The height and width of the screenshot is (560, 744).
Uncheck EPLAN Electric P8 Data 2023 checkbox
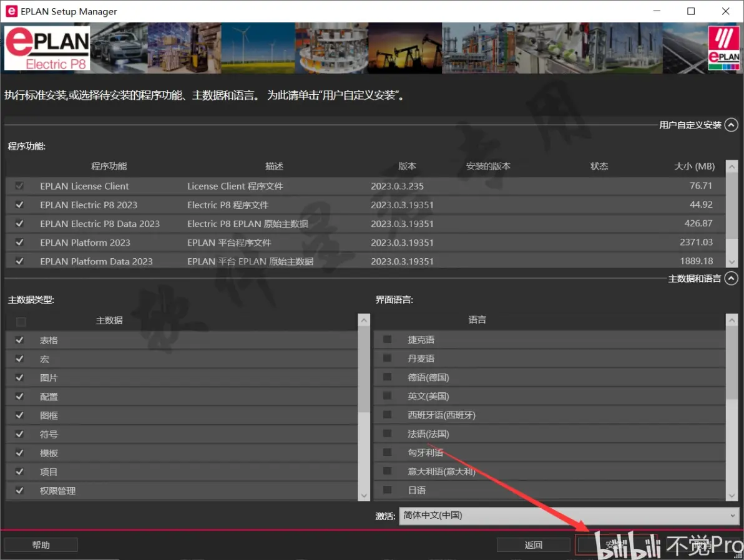pos(19,223)
